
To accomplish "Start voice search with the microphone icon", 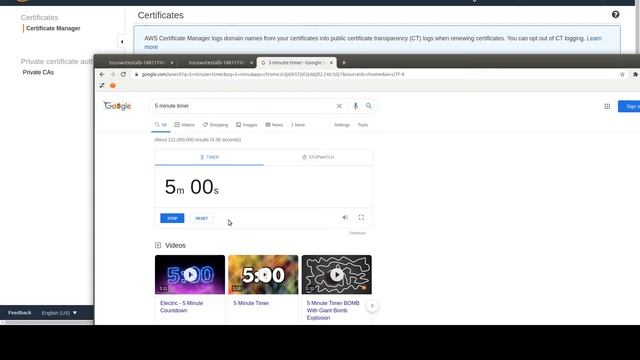I will (x=355, y=106).
